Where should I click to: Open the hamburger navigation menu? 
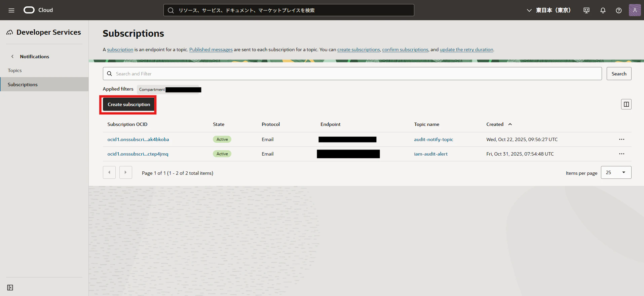coord(11,10)
